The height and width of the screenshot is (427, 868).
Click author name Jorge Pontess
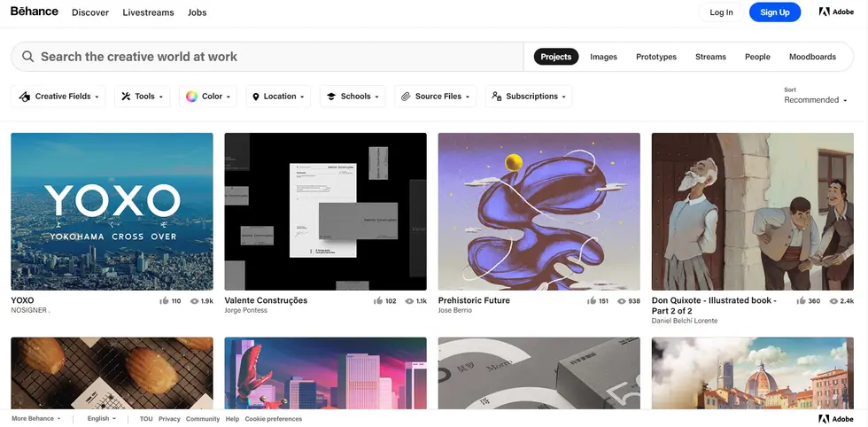[x=246, y=310]
